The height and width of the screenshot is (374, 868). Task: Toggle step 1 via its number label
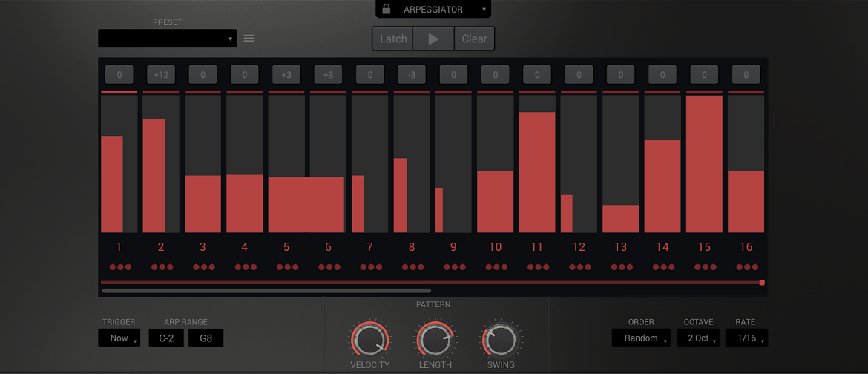pyautogui.click(x=119, y=247)
